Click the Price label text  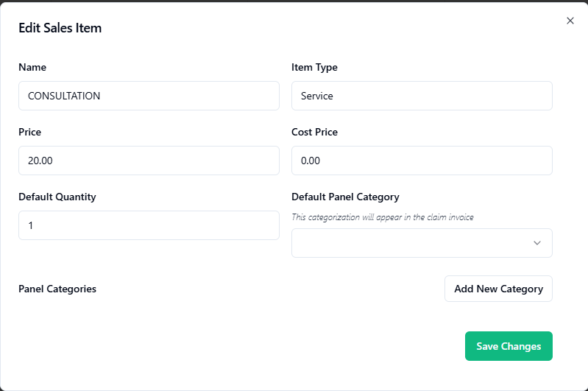click(30, 132)
